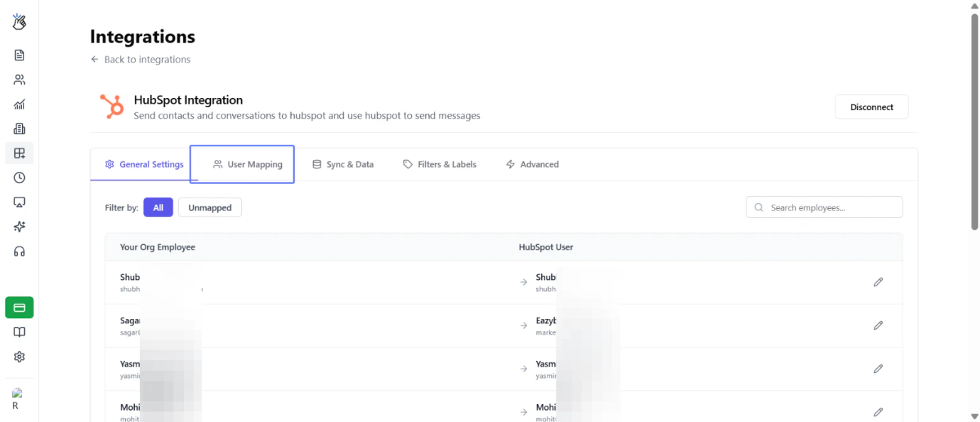Click the Your Org Employee column header
The height and width of the screenshot is (422, 980).
(158, 247)
